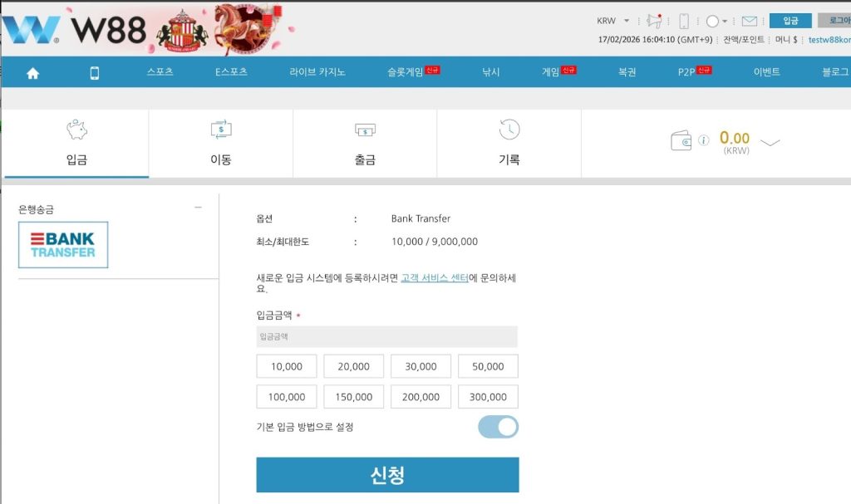Click 잔액/포인트 in header

744,40
